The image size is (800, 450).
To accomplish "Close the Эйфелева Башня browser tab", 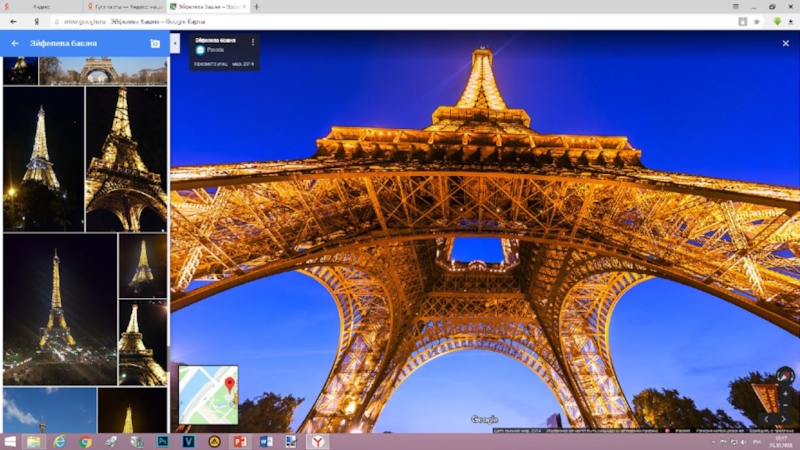I will coord(244,7).
